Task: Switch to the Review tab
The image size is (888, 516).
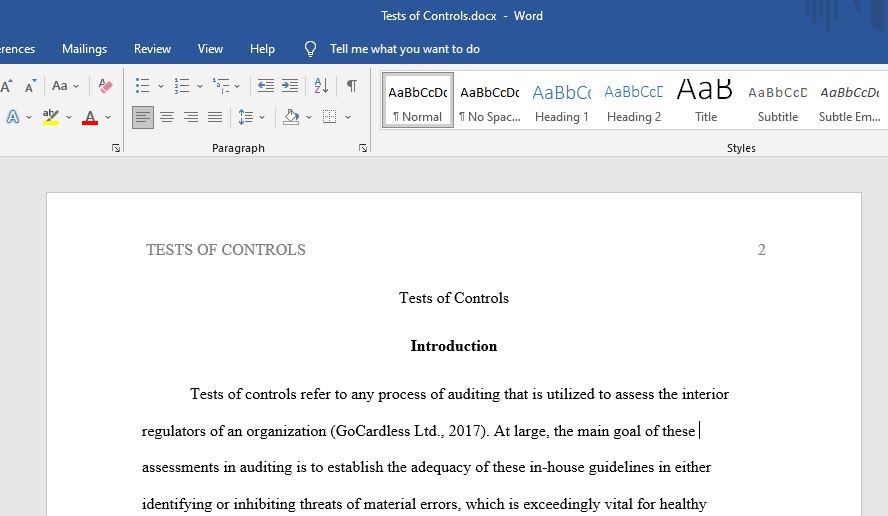Action: pyautogui.click(x=152, y=49)
